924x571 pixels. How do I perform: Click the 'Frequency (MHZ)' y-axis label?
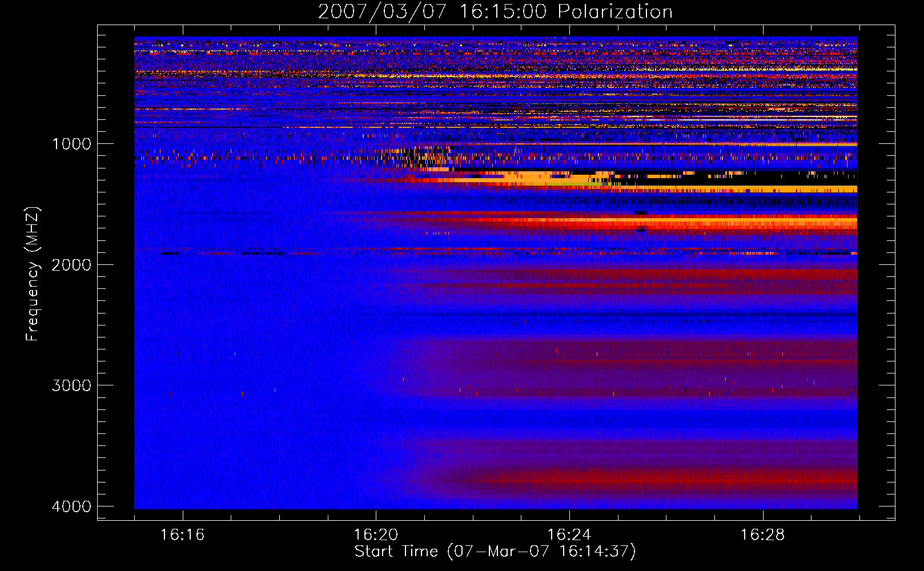33,274
